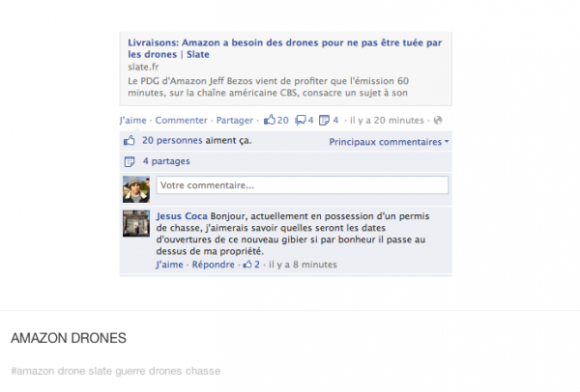Image resolution: width=580 pixels, height=392 pixels.
Task: Open the Slate article about Amazon drones
Action: click(285, 48)
